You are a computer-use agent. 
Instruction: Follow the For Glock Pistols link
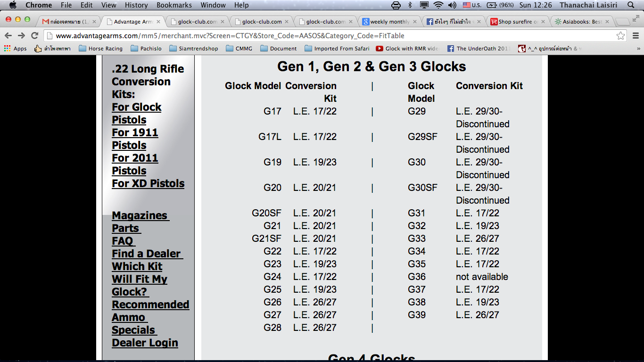(x=136, y=113)
